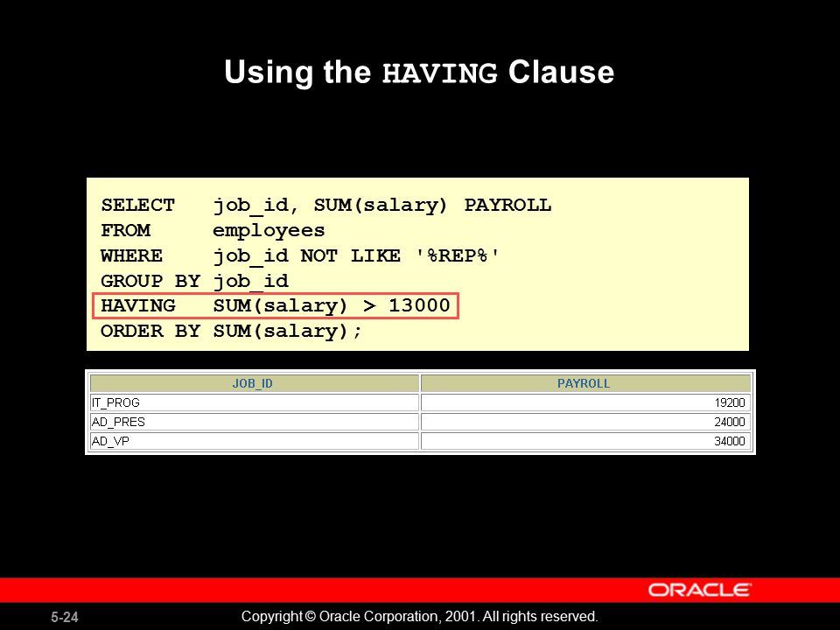The image size is (840, 630).
Task: Click the 'FROM employees' line
Action: coord(213,231)
